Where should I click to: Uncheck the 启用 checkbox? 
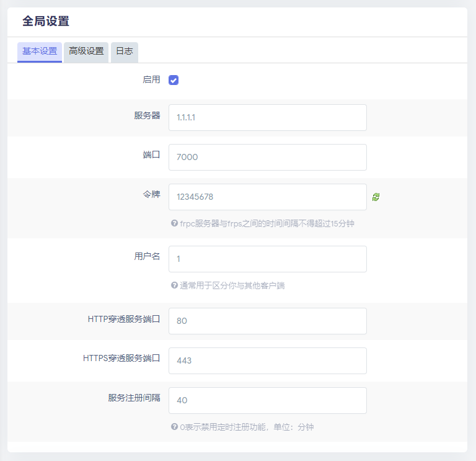(174, 80)
